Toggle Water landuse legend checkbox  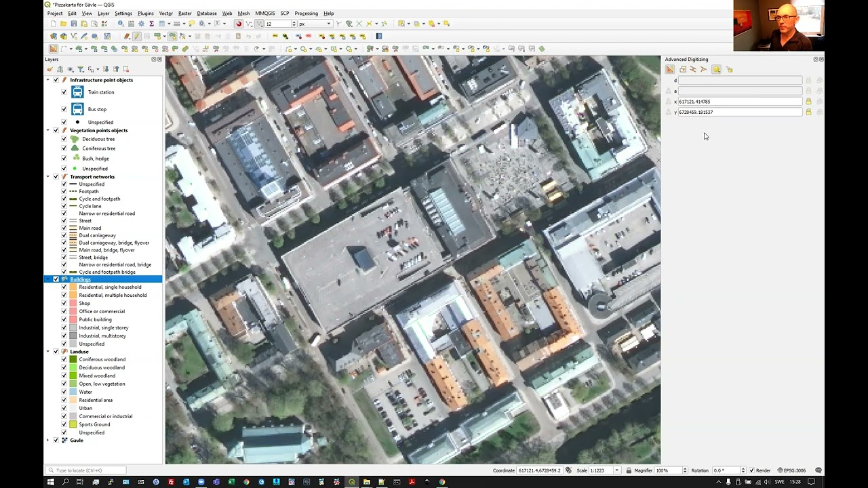64,392
